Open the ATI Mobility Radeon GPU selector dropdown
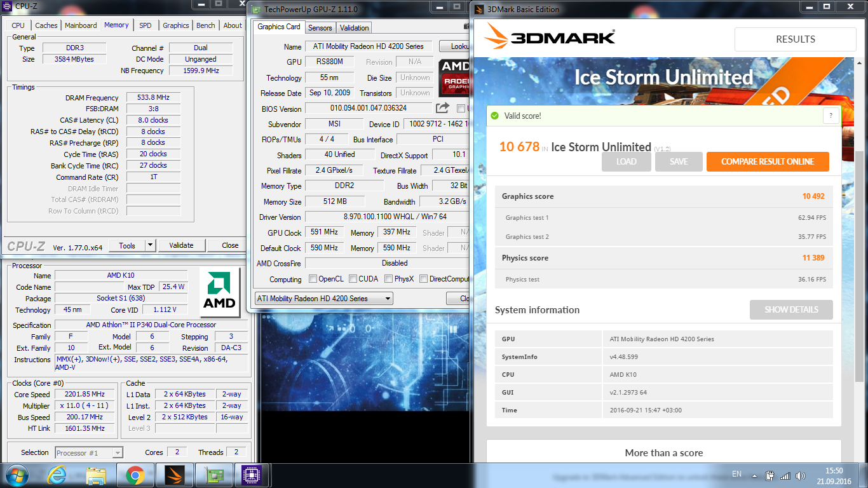 (x=324, y=298)
